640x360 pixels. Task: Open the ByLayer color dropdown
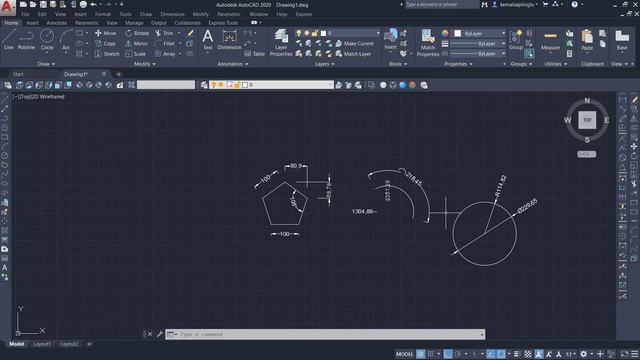[x=503, y=33]
